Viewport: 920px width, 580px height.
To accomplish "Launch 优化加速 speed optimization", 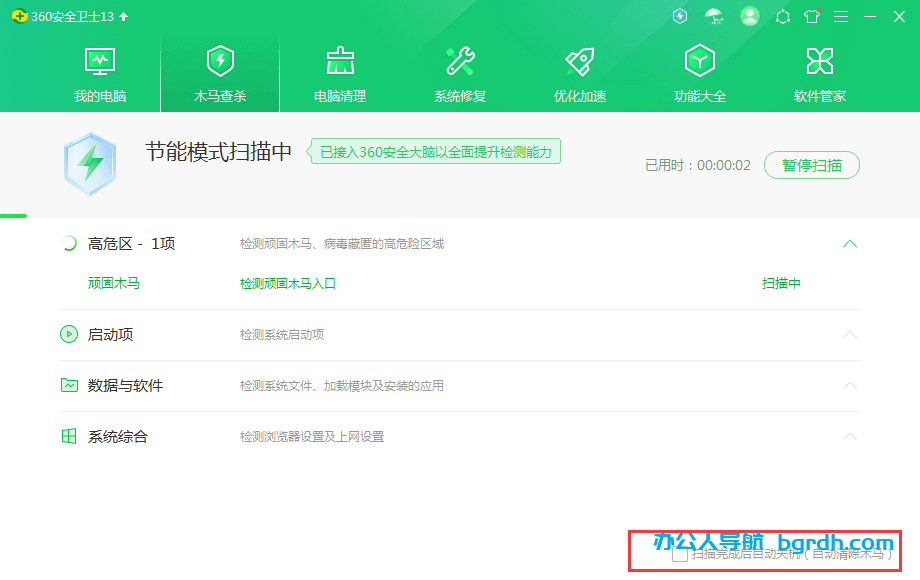I will pos(579,70).
